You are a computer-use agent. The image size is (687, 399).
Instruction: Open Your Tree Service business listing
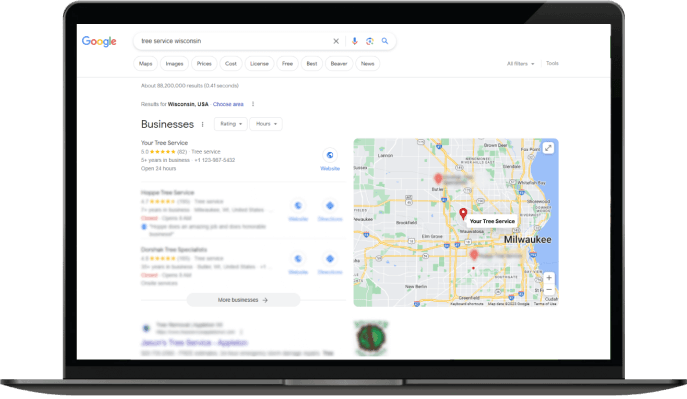(x=164, y=143)
